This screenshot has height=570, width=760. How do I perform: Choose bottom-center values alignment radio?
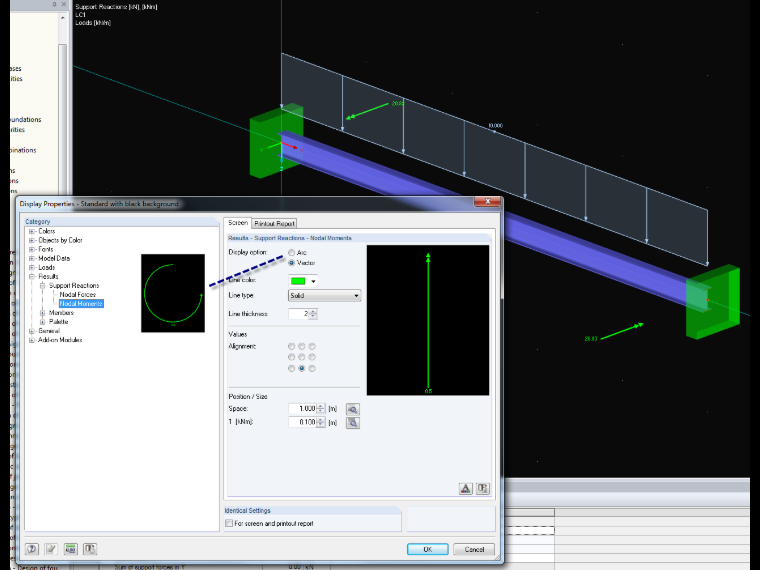[301, 368]
